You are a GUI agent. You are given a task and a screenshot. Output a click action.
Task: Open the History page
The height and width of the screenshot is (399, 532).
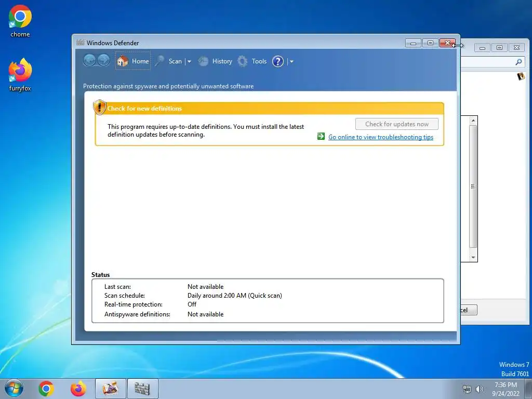(x=222, y=61)
